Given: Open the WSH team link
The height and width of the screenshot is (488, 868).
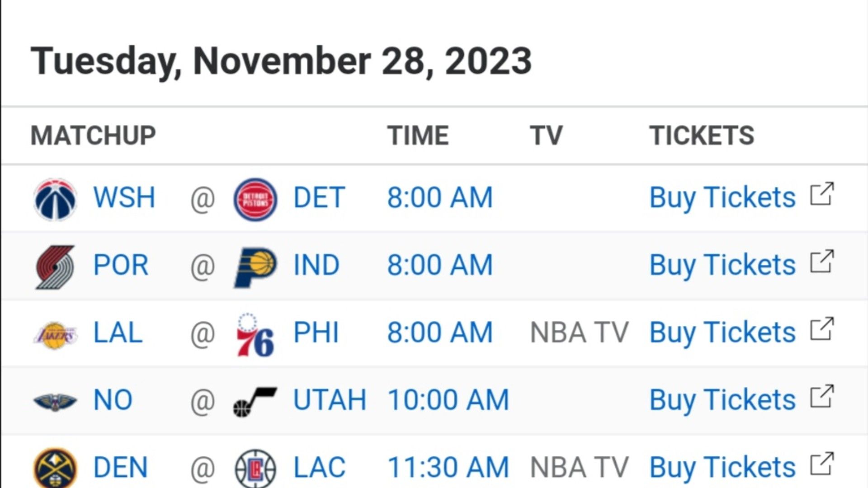Looking at the screenshot, I should (x=124, y=198).
